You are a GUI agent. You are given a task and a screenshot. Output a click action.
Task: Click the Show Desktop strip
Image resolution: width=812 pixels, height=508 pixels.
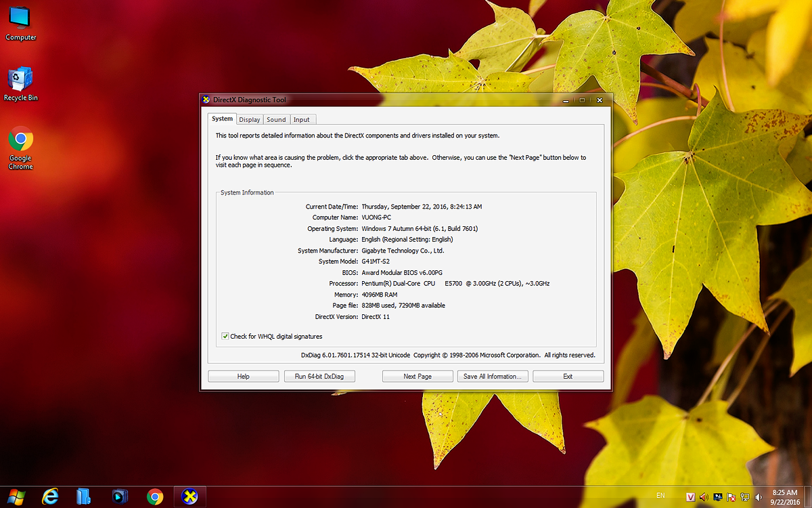tap(809, 496)
